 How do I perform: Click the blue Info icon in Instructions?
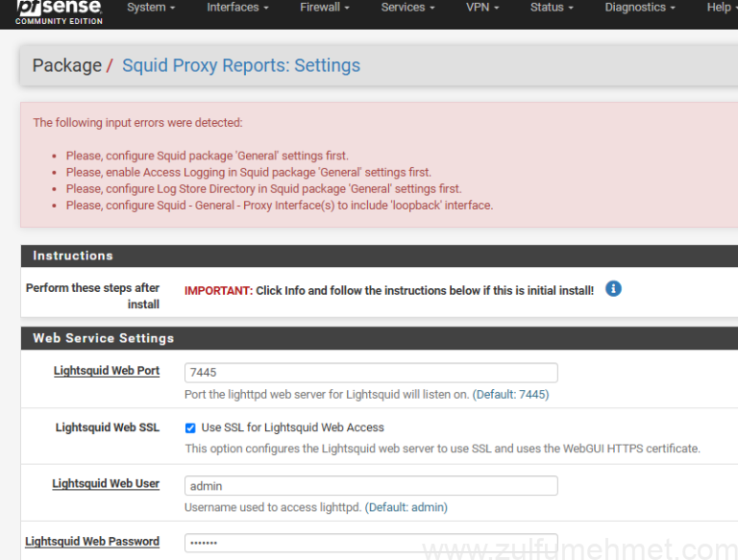[x=613, y=288]
